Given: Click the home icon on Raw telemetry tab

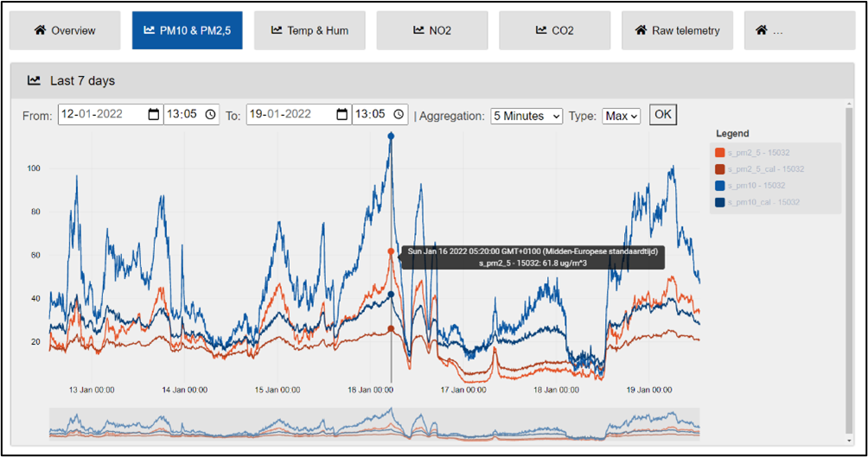Looking at the screenshot, I should click(641, 30).
